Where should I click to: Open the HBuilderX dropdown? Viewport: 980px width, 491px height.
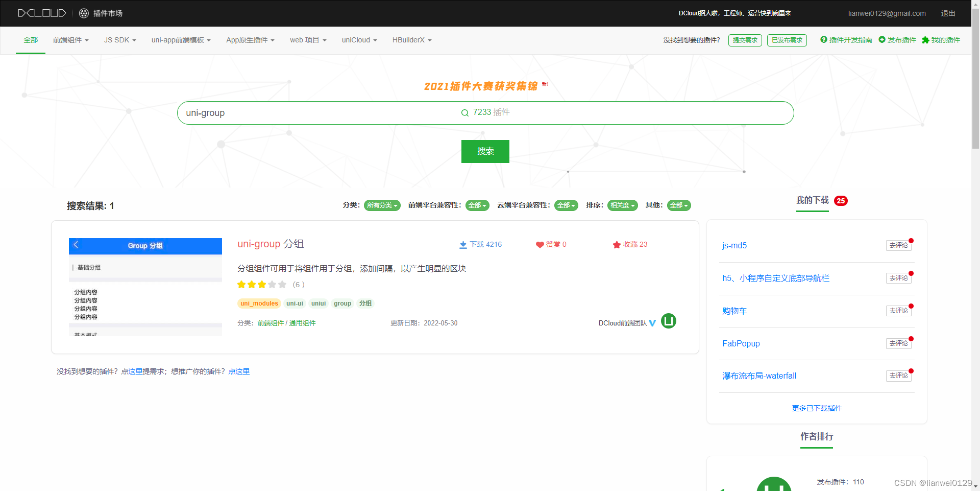tap(412, 40)
